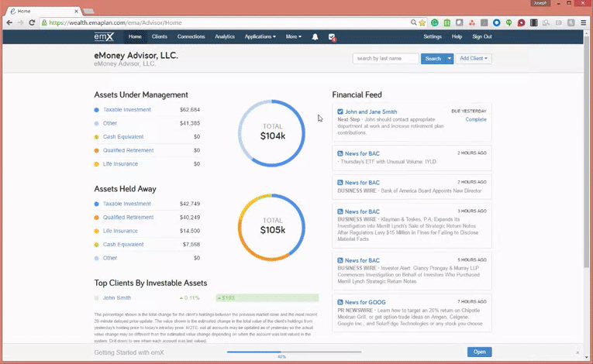Click Qualified Retirement under Assets Under Management

click(x=128, y=150)
